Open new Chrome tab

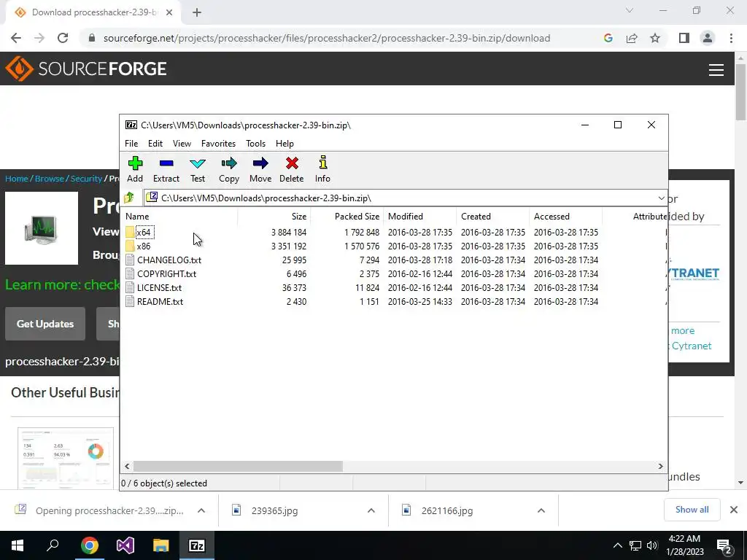(197, 12)
